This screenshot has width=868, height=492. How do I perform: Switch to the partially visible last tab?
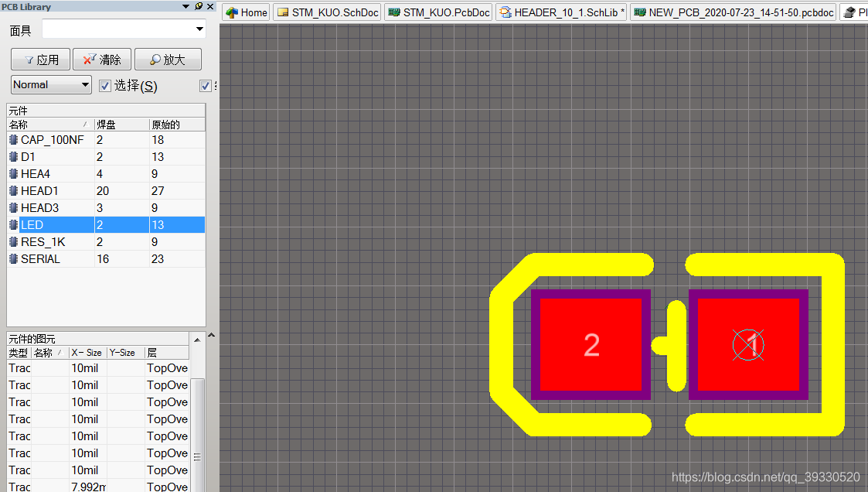pos(854,12)
